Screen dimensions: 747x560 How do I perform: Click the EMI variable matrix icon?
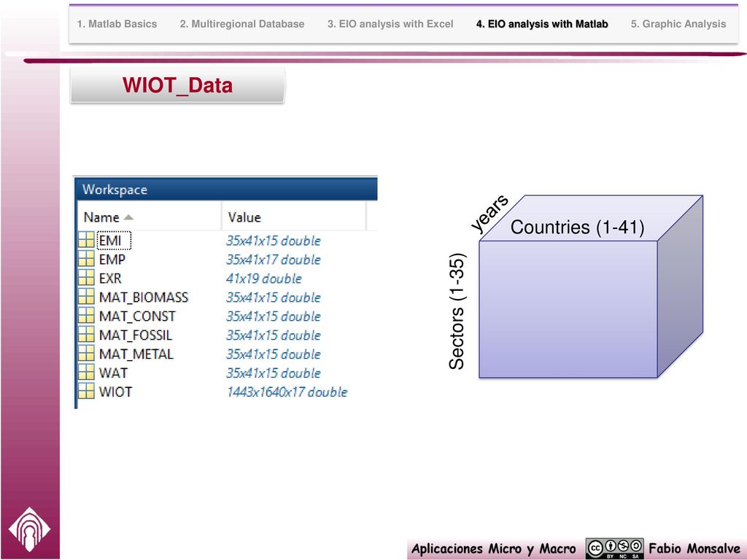pyautogui.click(x=86, y=240)
